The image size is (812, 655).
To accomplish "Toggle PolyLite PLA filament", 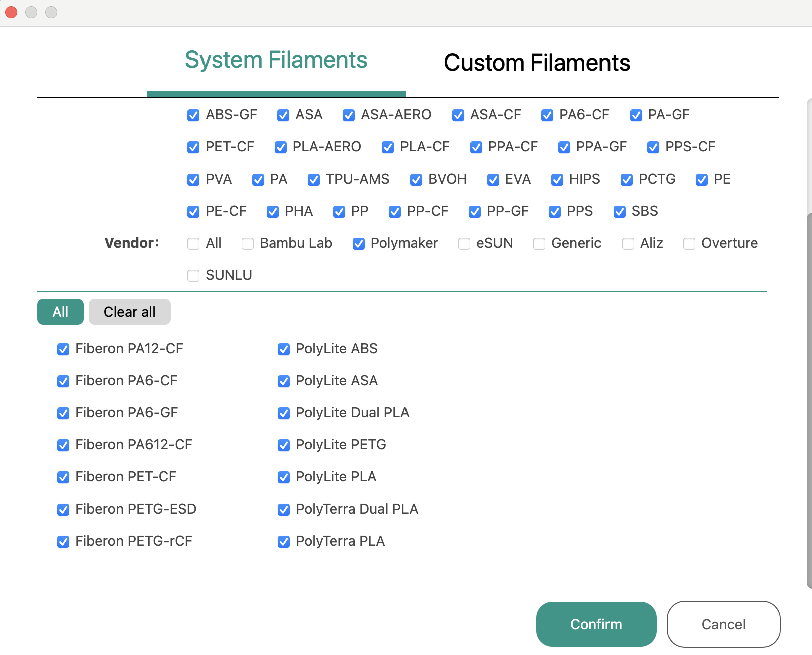I will (x=284, y=477).
